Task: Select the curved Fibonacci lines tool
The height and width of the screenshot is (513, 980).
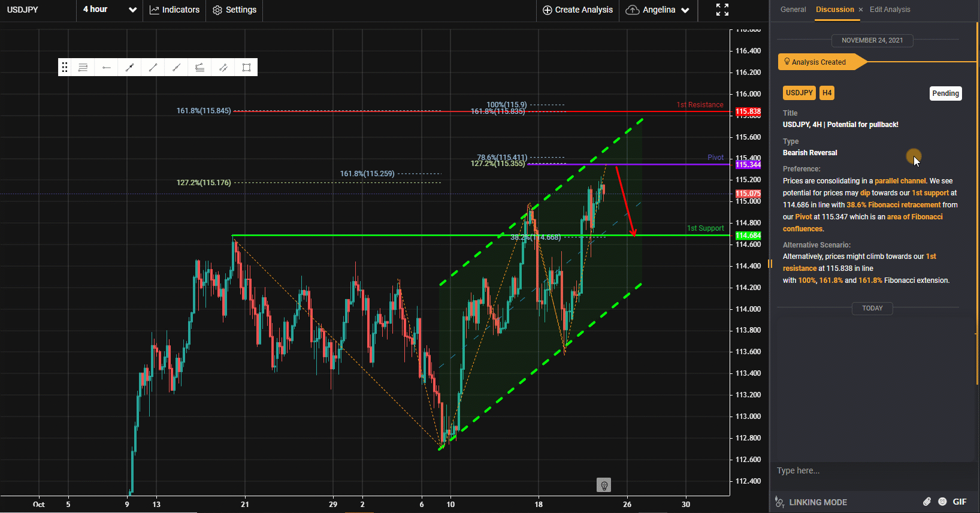Action: pos(199,67)
